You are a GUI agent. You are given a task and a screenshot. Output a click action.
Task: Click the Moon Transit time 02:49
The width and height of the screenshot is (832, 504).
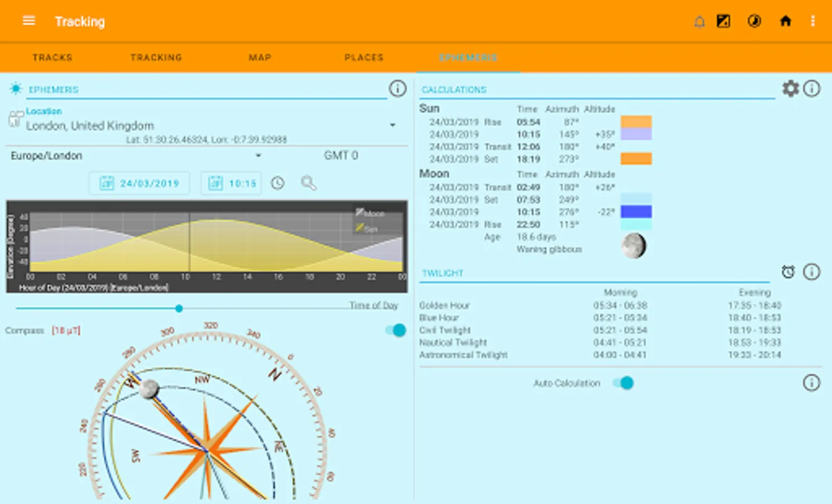click(x=529, y=187)
